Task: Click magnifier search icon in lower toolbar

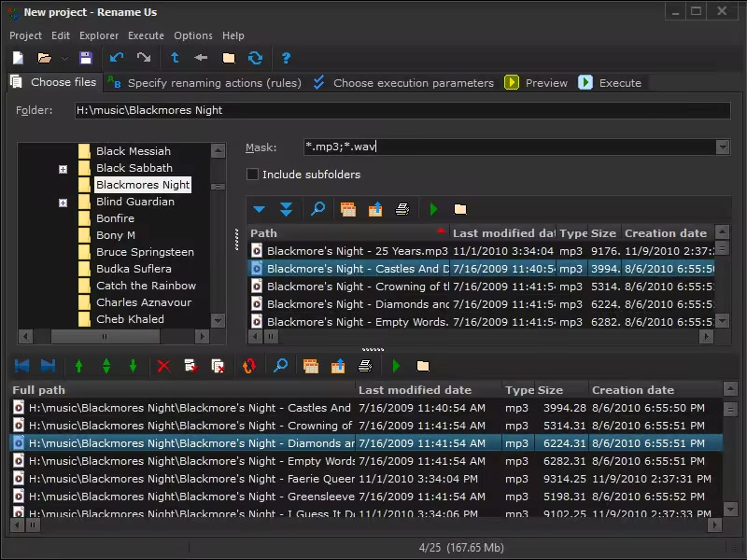Action: [281, 366]
